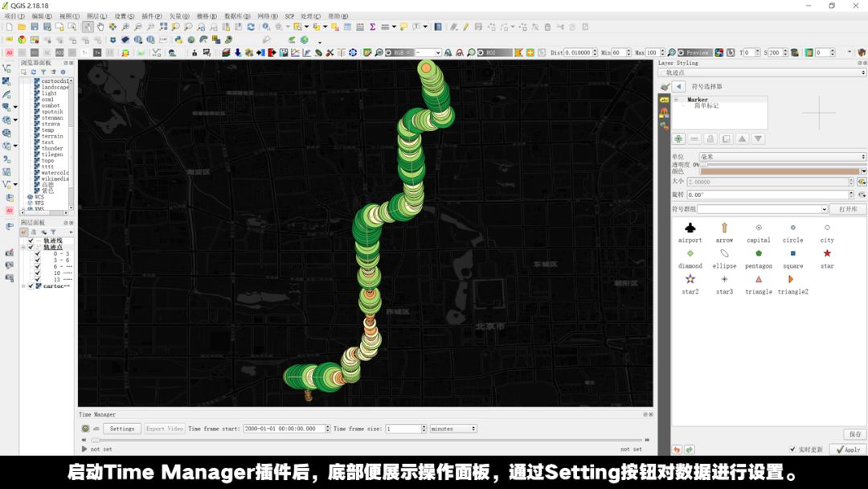The width and height of the screenshot is (868, 489).
Task: Toggle visibility of 轨迹线 layer
Action: [31, 241]
